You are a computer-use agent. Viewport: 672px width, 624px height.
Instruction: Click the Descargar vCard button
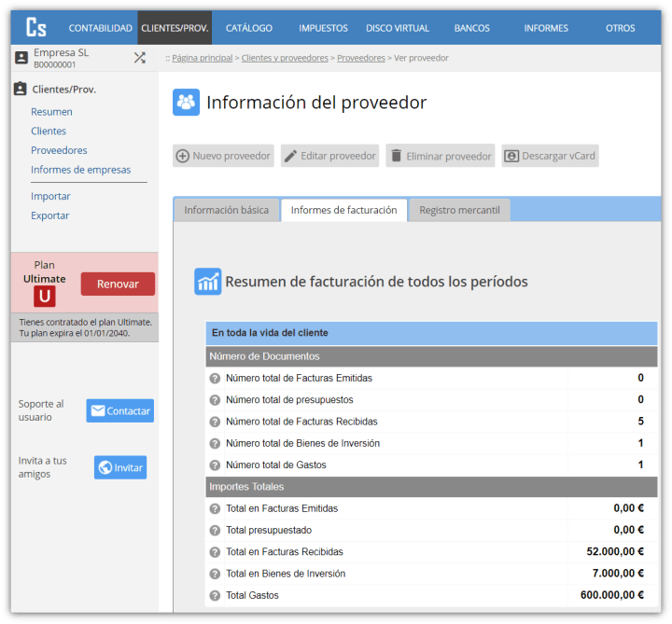[x=550, y=156]
